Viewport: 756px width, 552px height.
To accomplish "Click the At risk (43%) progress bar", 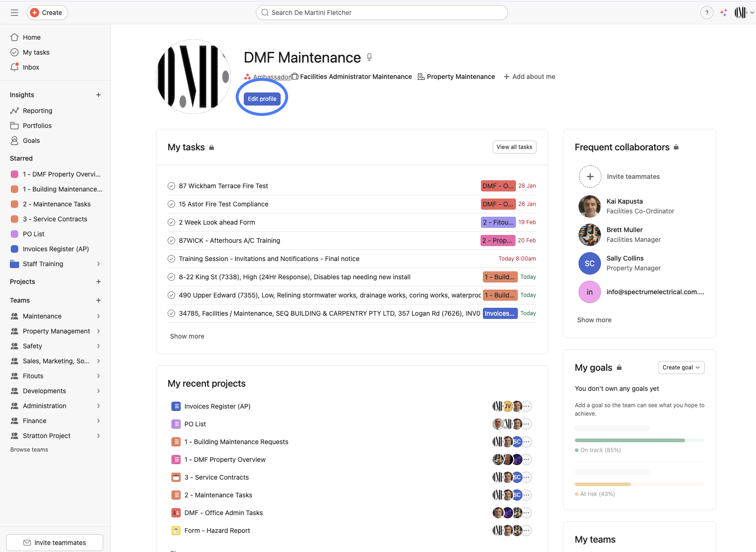I will [640, 484].
